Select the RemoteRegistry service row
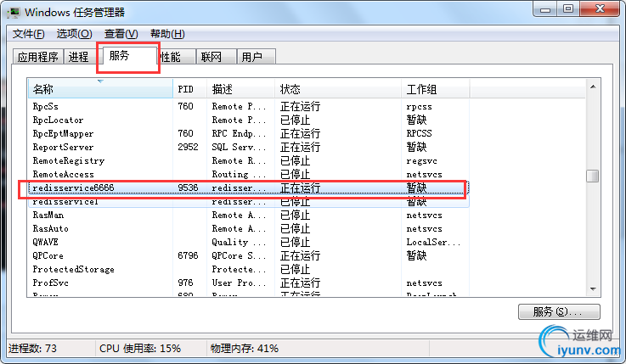626x364 pixels. [248, 160]
